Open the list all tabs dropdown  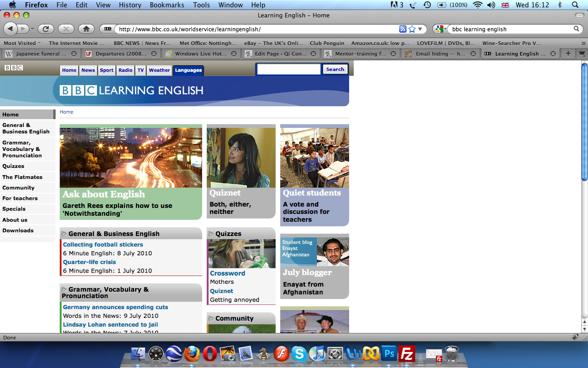point(582,53)
